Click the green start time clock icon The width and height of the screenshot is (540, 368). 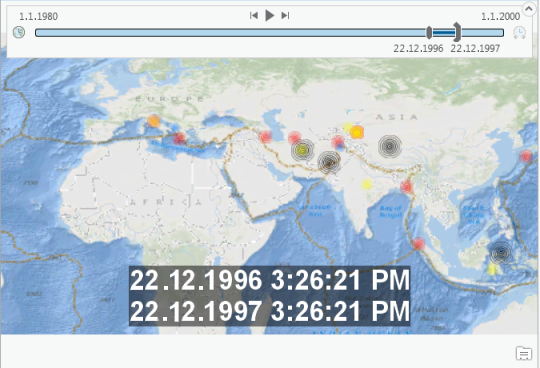[19, 32]
